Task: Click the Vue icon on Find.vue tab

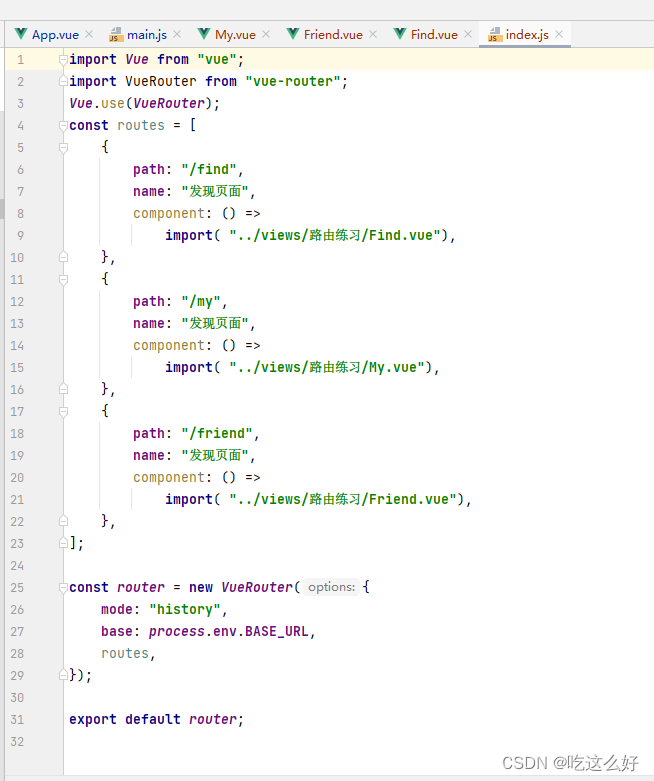Action: [399, 34]
